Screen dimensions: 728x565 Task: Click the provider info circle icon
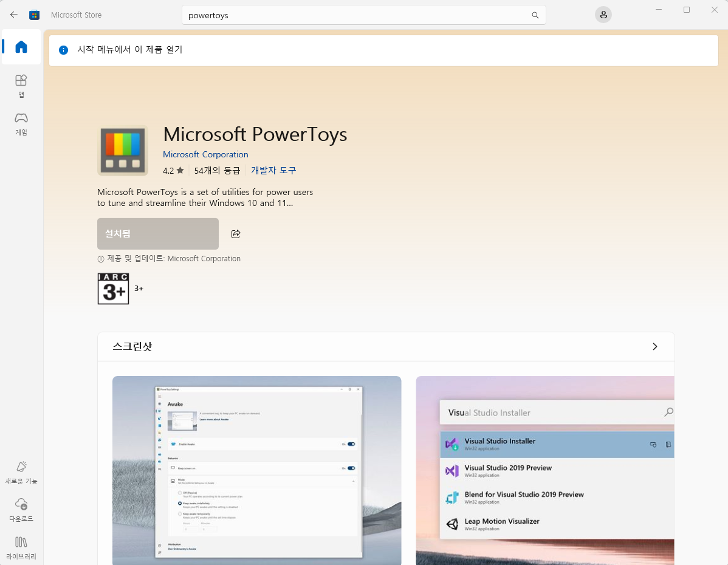coord(101,259)
